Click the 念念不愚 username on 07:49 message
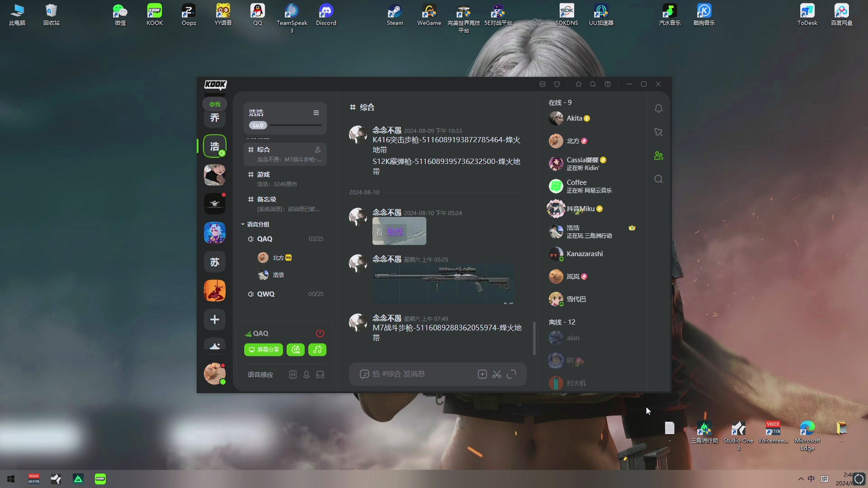 click(387, 318)
